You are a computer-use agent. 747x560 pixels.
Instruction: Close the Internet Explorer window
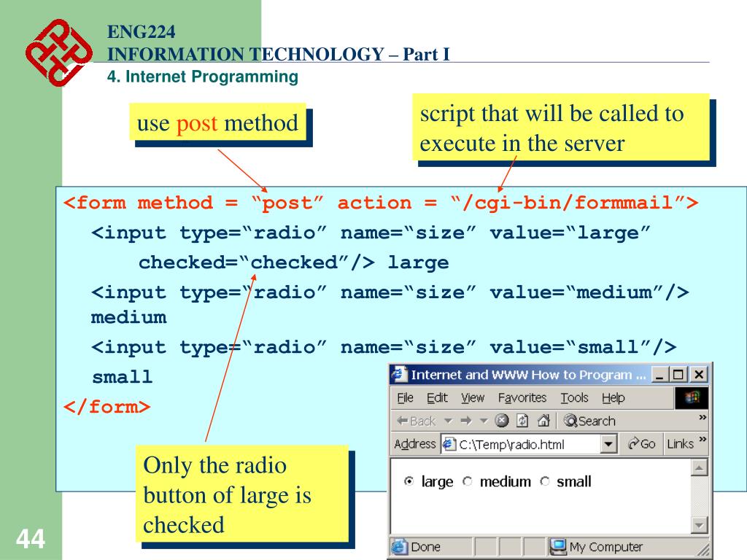698,375
